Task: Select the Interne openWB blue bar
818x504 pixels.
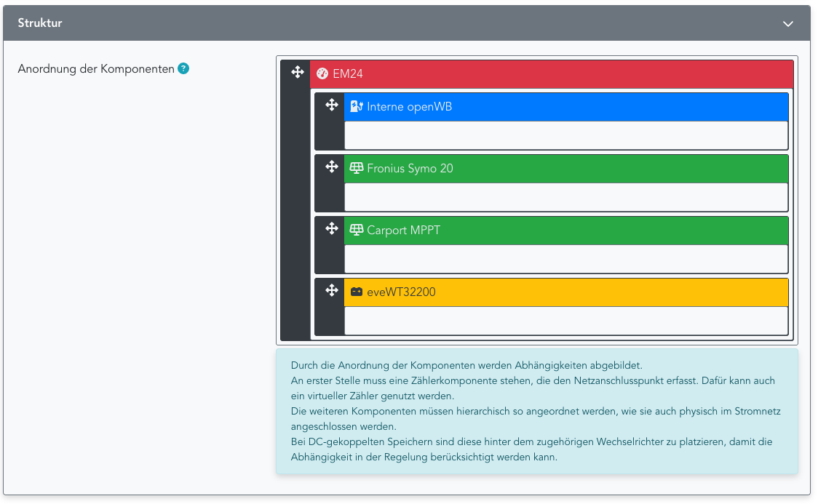Action: click(566, 107)
